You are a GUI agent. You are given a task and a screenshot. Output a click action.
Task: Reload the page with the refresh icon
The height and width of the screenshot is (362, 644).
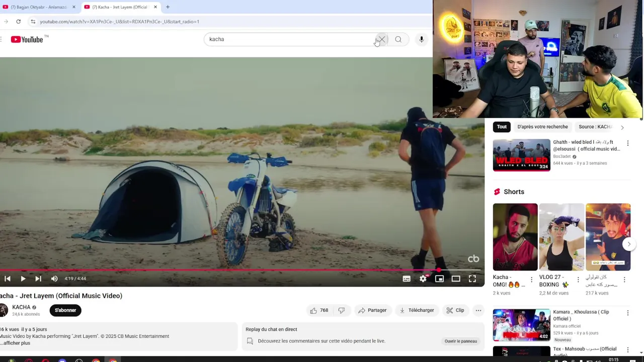[18, 22]
